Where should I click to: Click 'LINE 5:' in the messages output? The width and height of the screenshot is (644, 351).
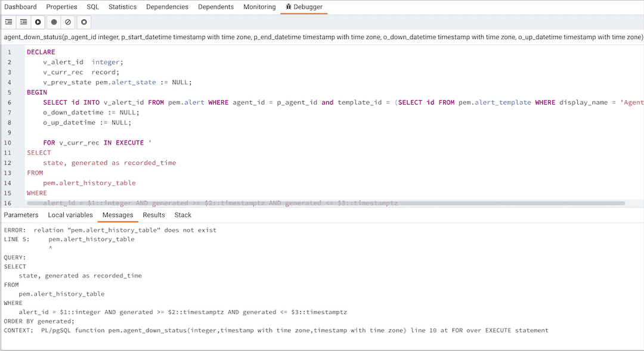coord(17,240)
